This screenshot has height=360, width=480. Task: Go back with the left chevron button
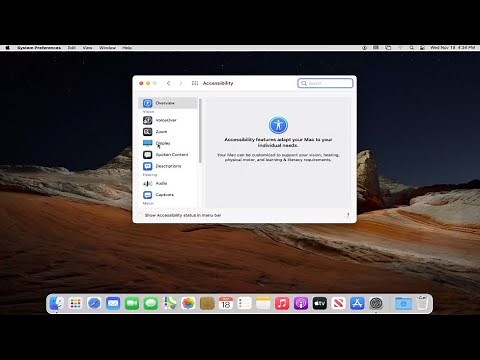point(169,83)
